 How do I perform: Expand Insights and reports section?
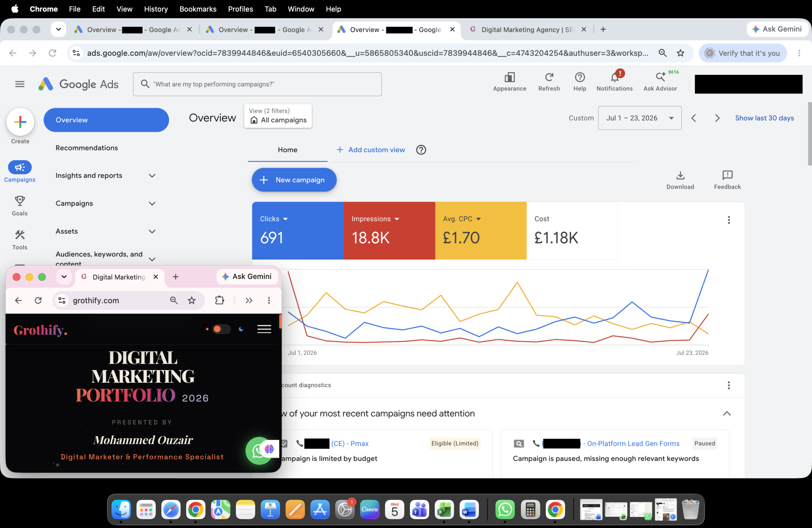point(152,176)
